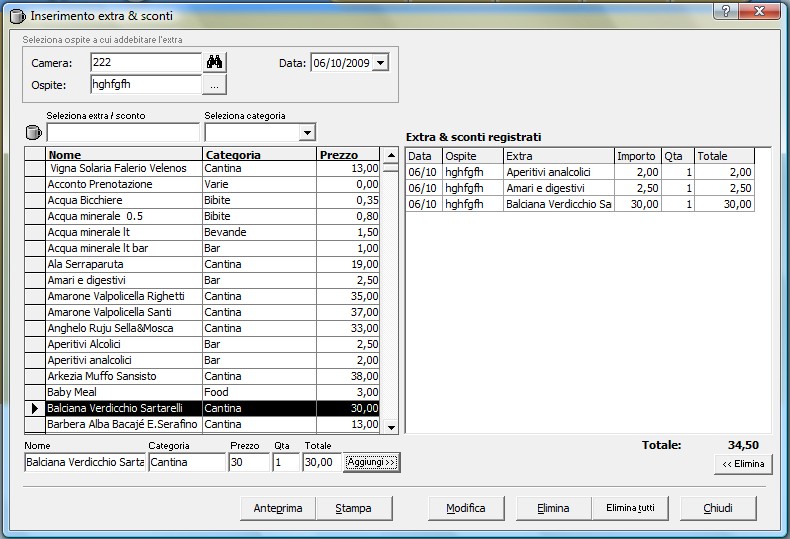The width and height of the screenshot is (790, 539).
Task: Click the mug icon beside the extra selection field
Action: (x=33, y=132)
